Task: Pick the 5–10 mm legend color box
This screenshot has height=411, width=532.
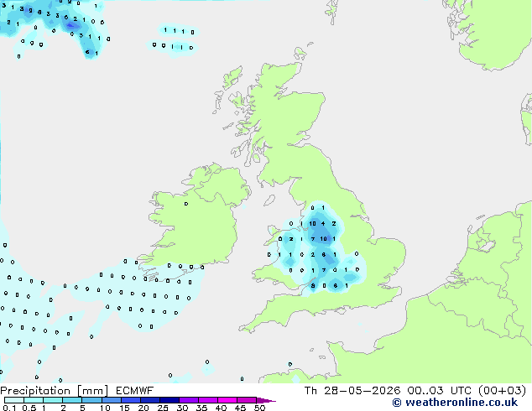Action: coord(91,400)
